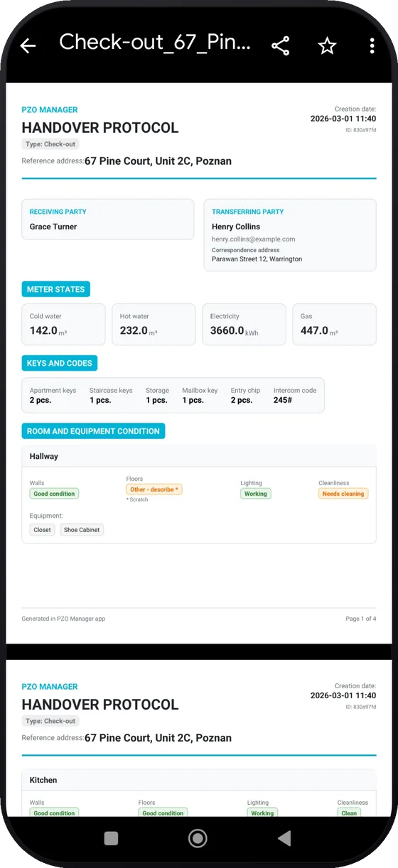Select Generated in PZO Manager app footer
Screen dimensions: 398x868
(63, 619)
